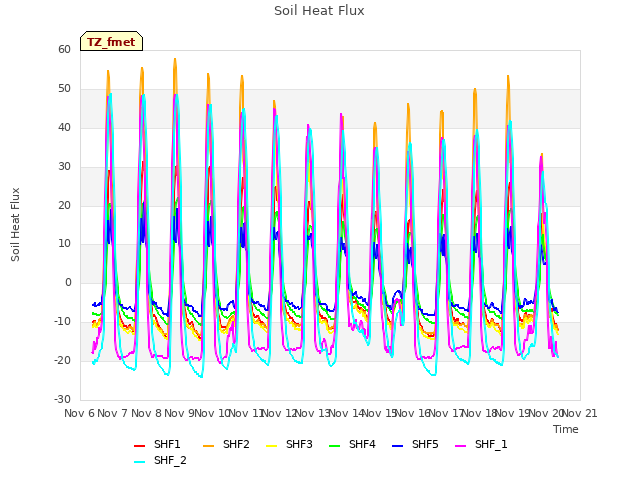Click the vertical Soil Heat Flux axis label
The image size is (640, 480).
[15, 224]
